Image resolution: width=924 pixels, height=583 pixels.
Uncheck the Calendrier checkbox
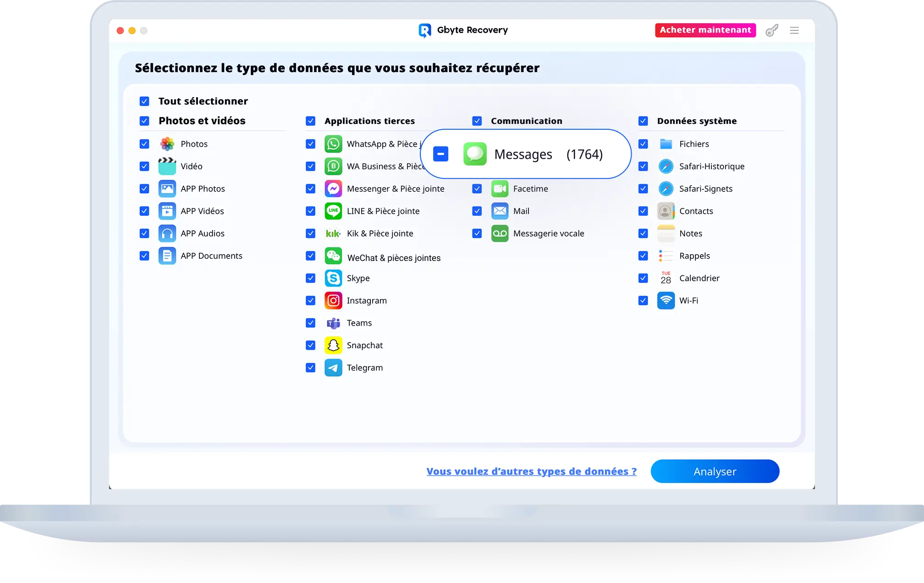click(x=643, y=278)
